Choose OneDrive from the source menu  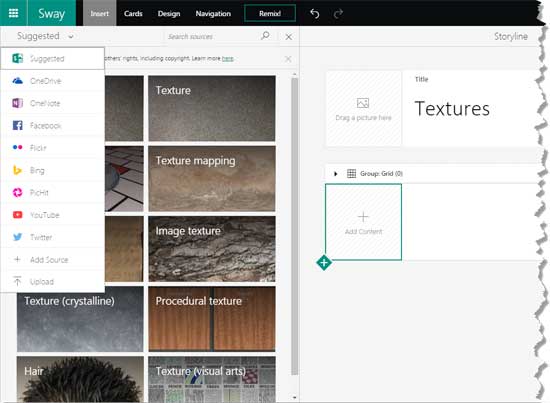pyautogui.click(x=53, y=81)
